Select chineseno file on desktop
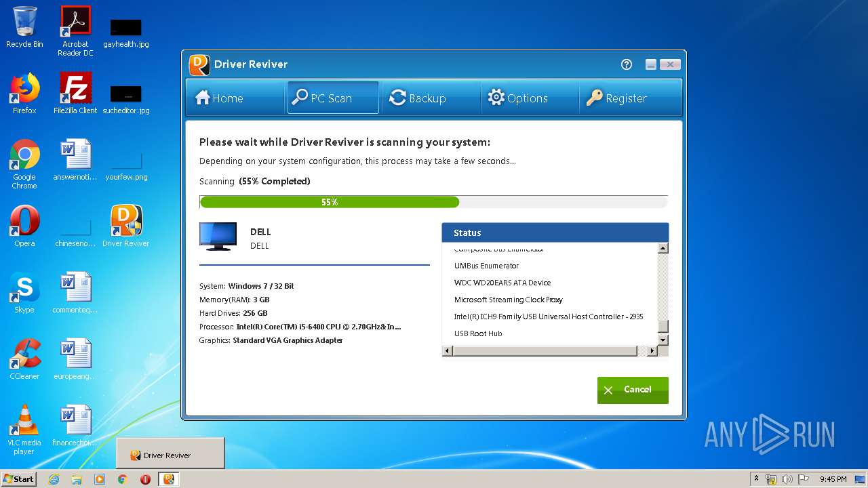Viewport: 868px width, 488px height. coord(75,232)
